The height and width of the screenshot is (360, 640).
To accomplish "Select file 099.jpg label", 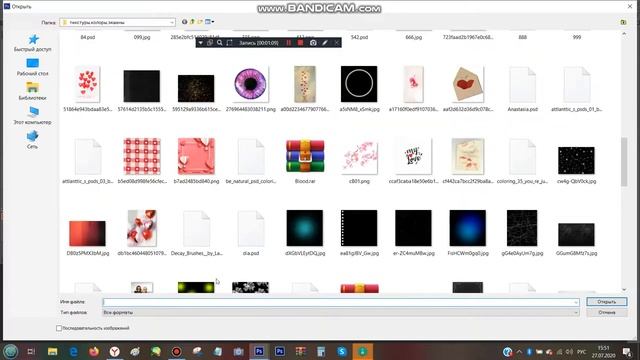I will pyautogui.click(x=142, y=37).
